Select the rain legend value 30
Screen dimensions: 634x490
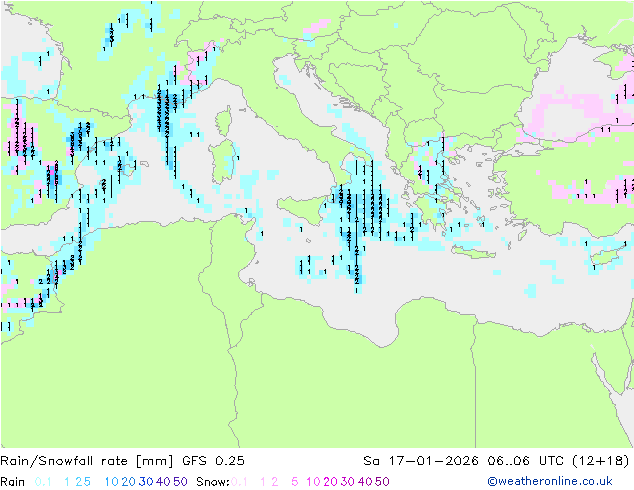coord(146,482)
